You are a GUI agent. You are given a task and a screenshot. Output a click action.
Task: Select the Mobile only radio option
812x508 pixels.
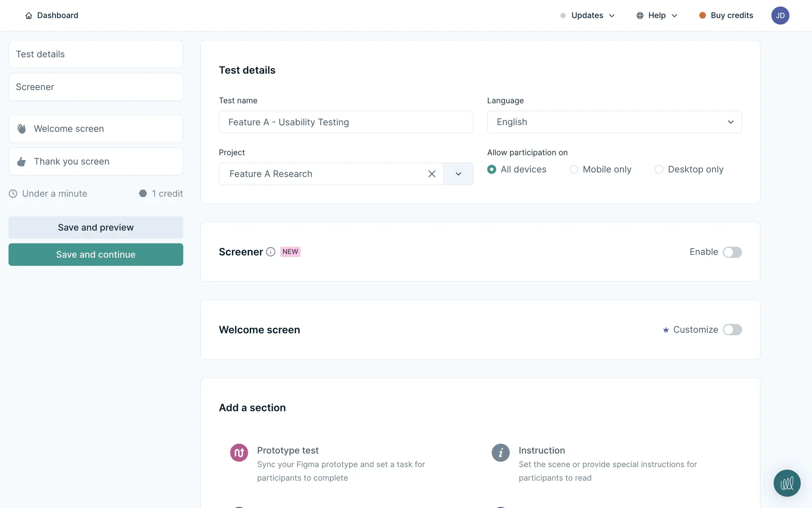[x=573, y=170]
